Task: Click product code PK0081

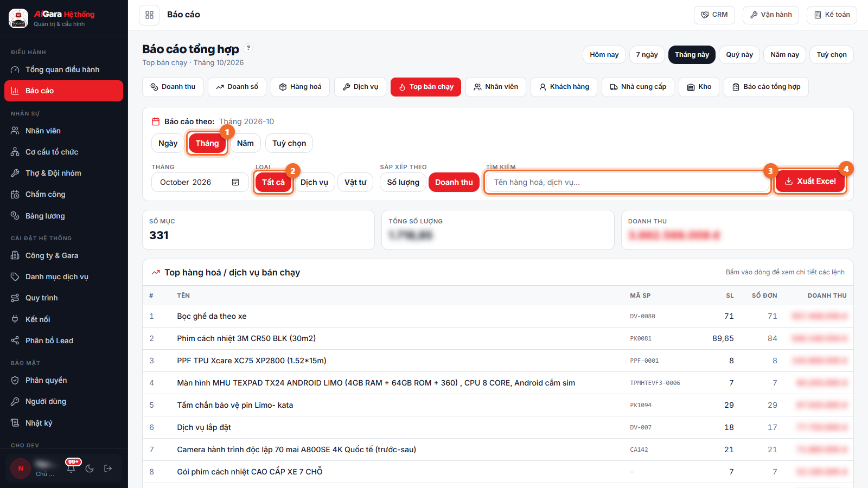Action: [x=641, y=338]
